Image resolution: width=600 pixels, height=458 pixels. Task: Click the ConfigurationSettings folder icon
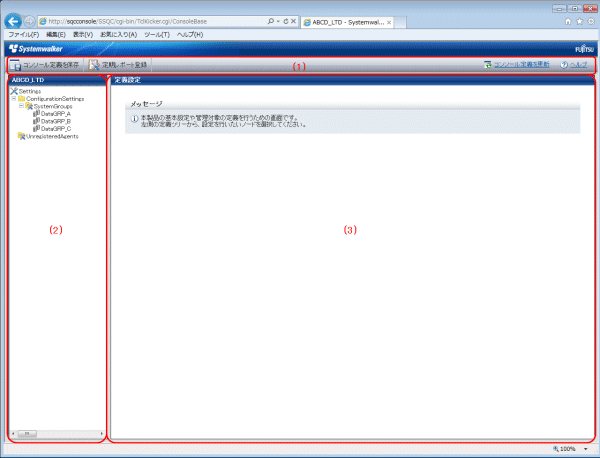(21, 99)
